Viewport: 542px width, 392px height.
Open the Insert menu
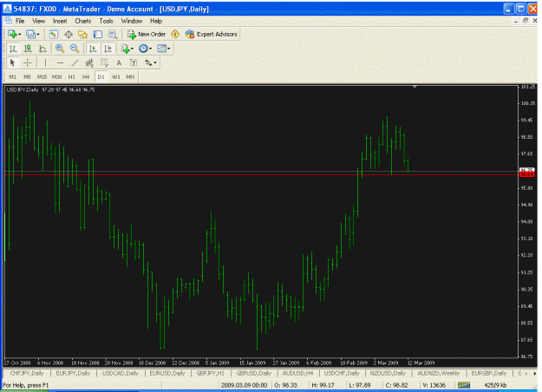(60, 21)
